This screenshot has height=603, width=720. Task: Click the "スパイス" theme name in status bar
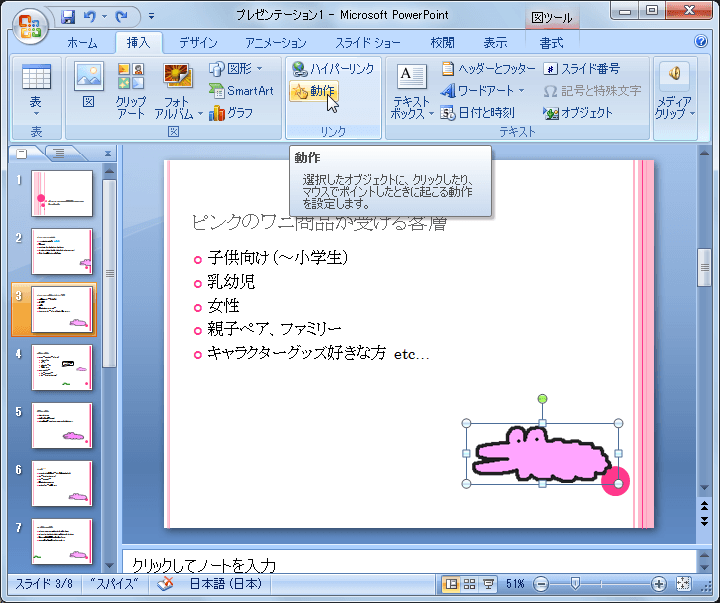[x=114, y=584]
